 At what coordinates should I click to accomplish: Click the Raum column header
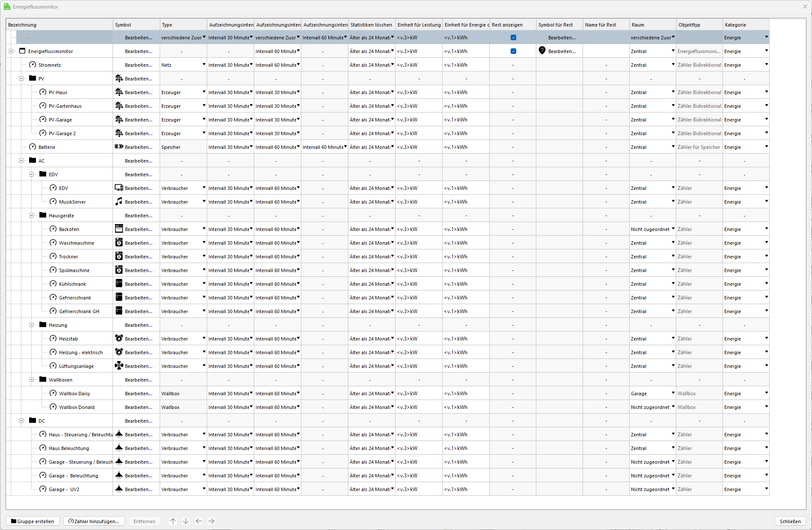(x=653, y=25)
